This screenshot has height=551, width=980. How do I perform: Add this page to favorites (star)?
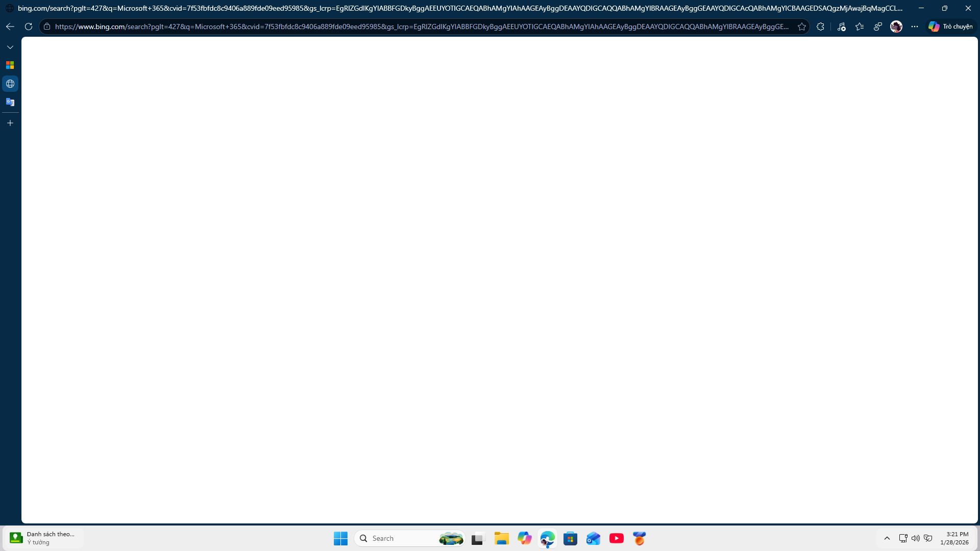(802, 27)
